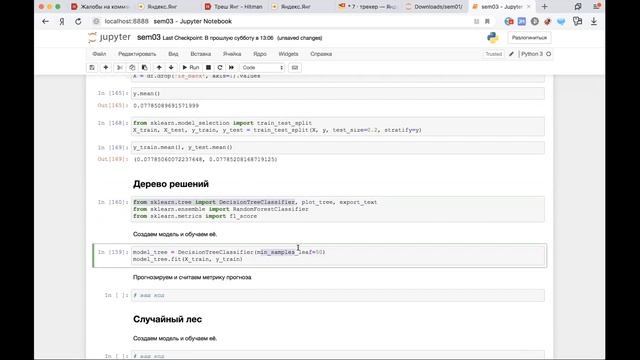The width and height of the screenshot is (640, 360).
Task: Select the y.mean() code cell
Action: coord(338,93)
